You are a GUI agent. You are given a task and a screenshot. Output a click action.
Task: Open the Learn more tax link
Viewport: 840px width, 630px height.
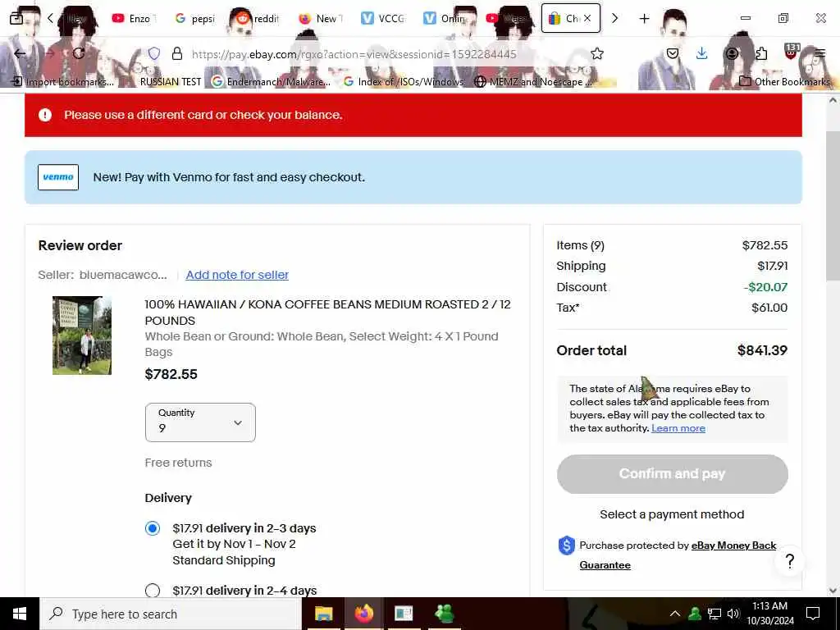click(x=678, y=428)
